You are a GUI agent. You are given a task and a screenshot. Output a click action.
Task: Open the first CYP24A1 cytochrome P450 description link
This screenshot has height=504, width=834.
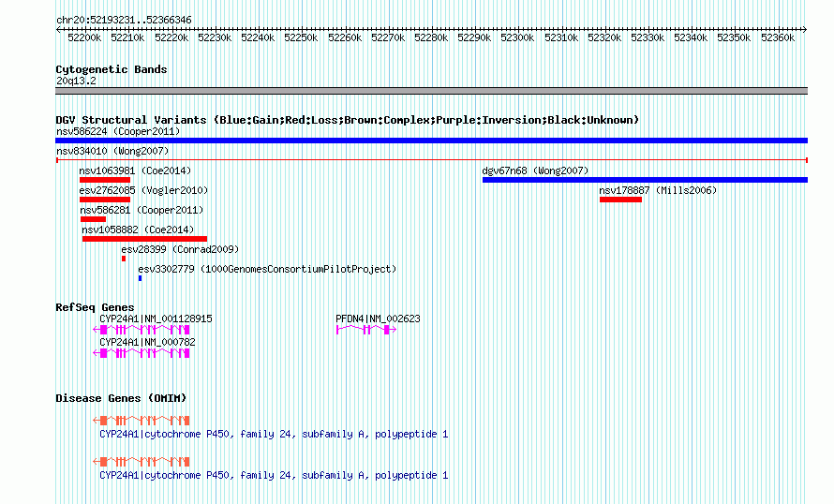pos(274,435)
